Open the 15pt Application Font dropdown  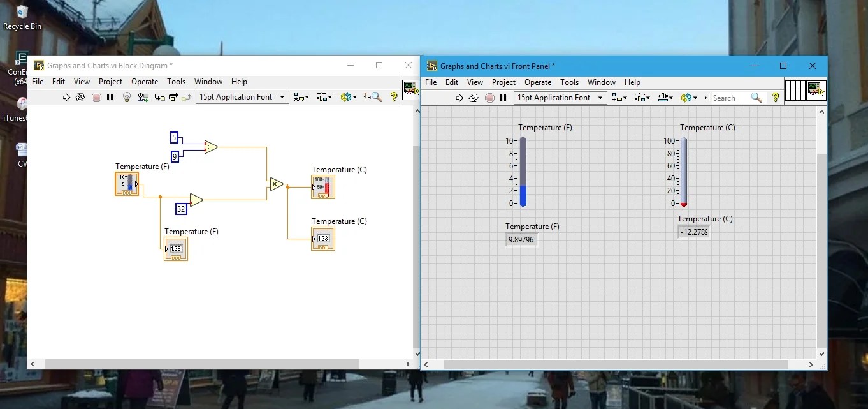[242, 97]
